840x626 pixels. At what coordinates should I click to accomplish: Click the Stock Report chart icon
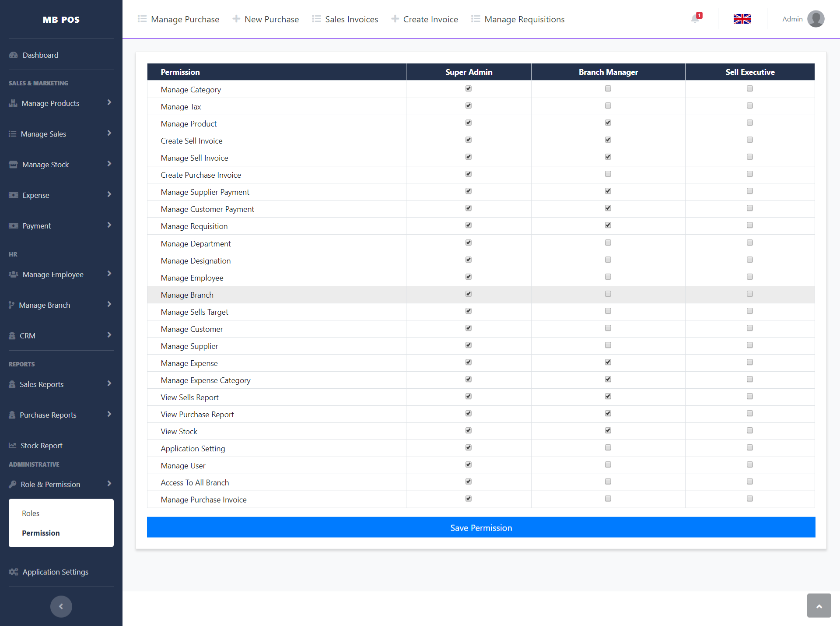pyautogui.click(x=13, y=445)
